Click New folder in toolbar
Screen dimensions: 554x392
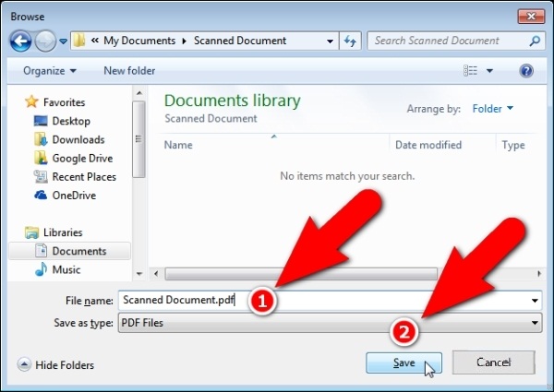pos(128,71)
